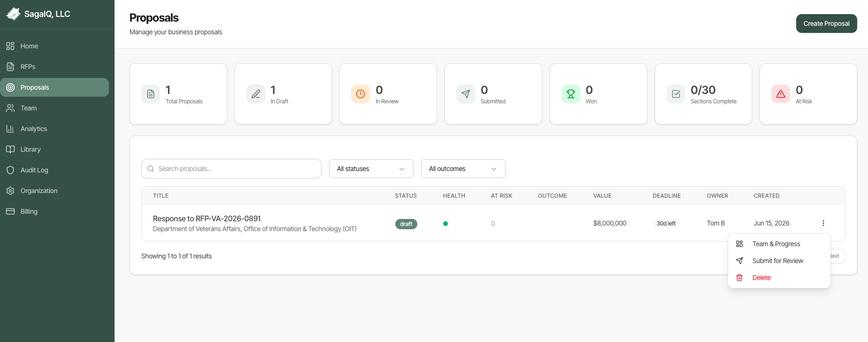This screenshot has height=342, width=868.
Task: Click the DEADLINE column header
Action: point(667,196)
